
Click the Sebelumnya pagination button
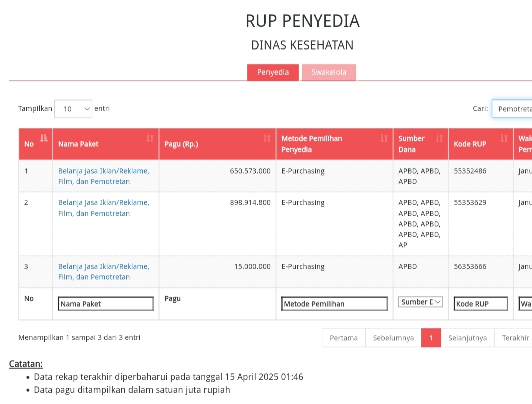coord(393,338)
